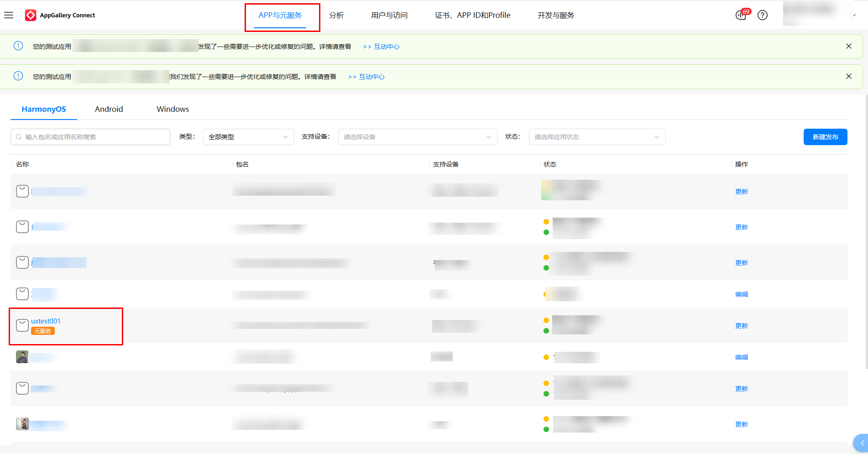
Task: Expand the 支持设备 device dropdown
Action: coord(417,137)
